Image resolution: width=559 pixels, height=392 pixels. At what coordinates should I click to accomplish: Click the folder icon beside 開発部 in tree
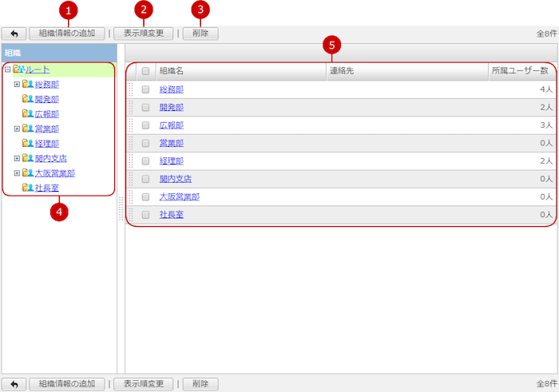coord(28,99)
